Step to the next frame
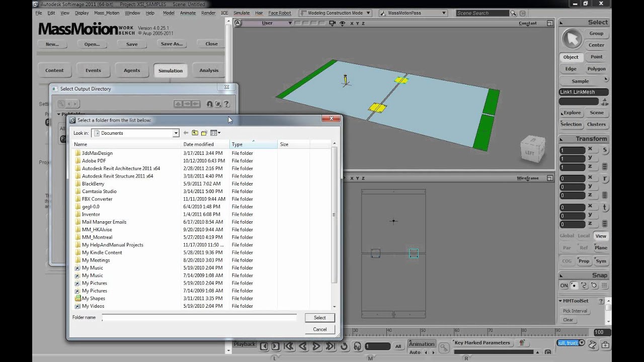This screenshot has height=362, width=644. pos(276,346)
